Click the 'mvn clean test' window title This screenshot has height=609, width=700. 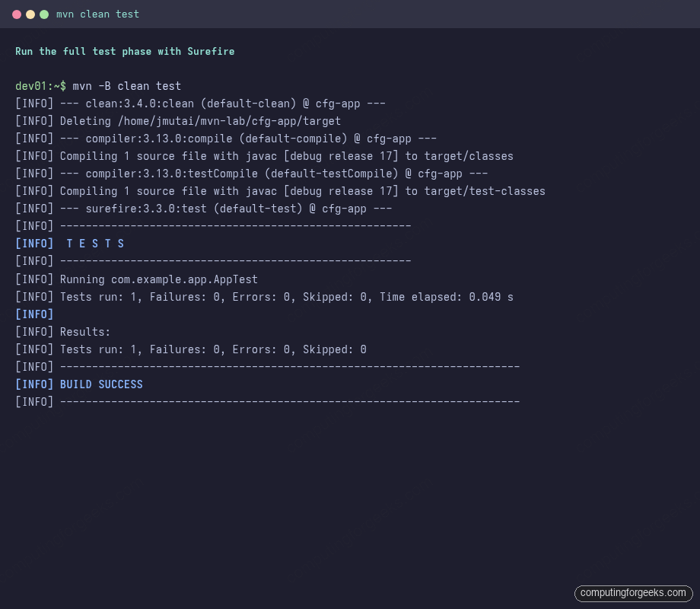click(x=97, y=14)
